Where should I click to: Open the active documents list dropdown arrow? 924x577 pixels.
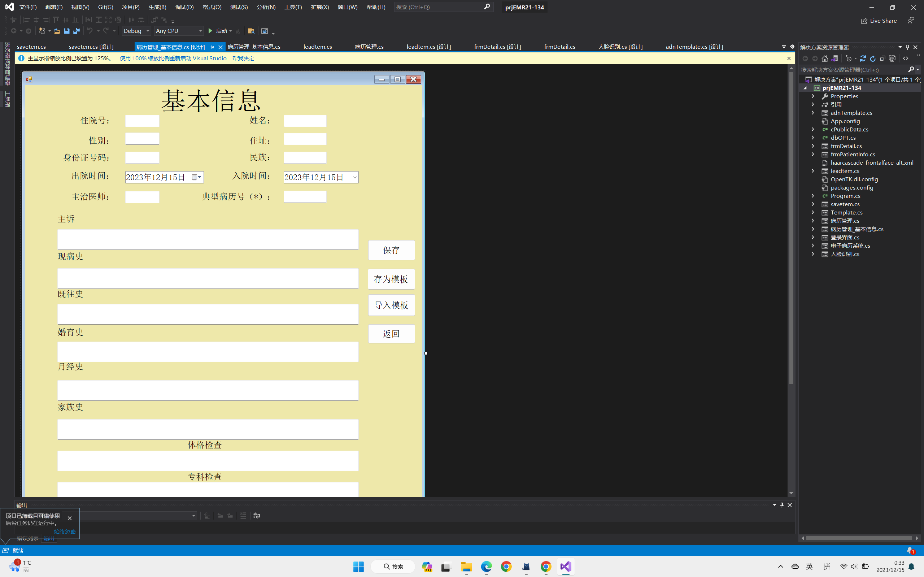(x=784, y=47)
